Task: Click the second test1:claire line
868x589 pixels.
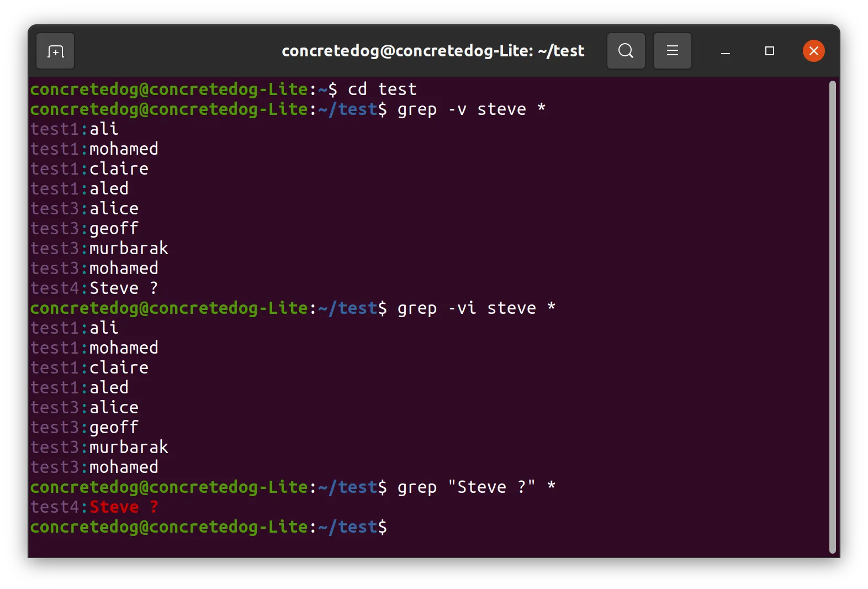Action: pos(89,368)
